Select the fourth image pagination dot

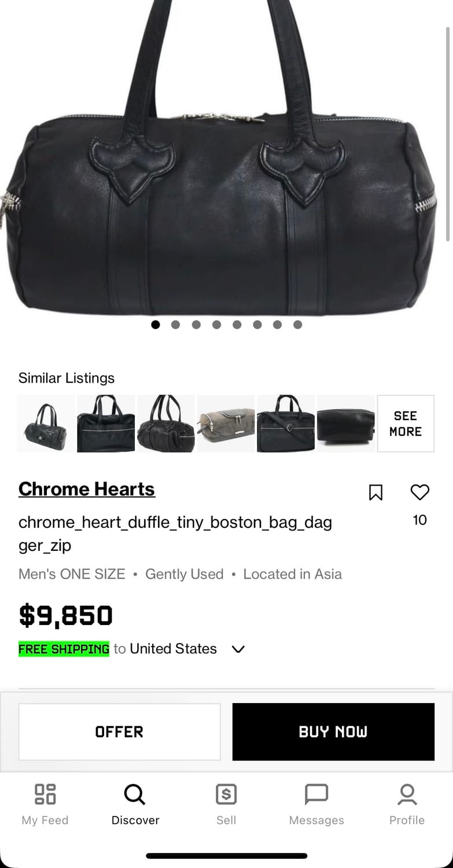point(216,325)
